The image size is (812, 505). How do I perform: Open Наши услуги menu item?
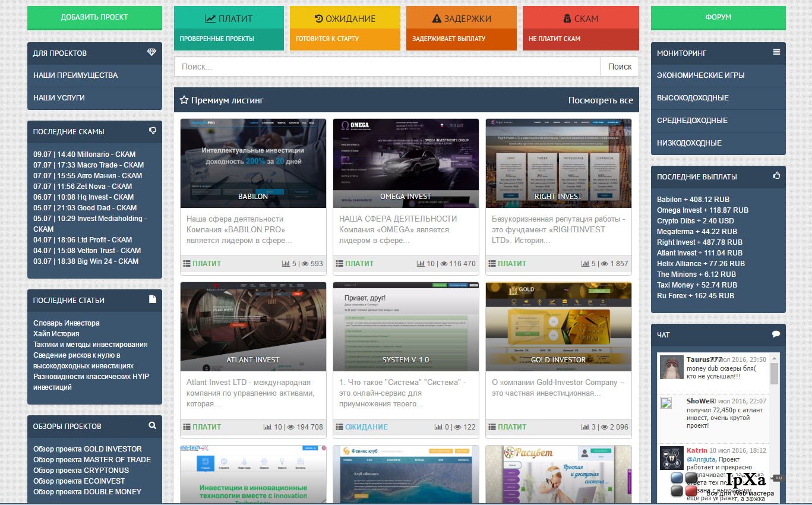94,98
